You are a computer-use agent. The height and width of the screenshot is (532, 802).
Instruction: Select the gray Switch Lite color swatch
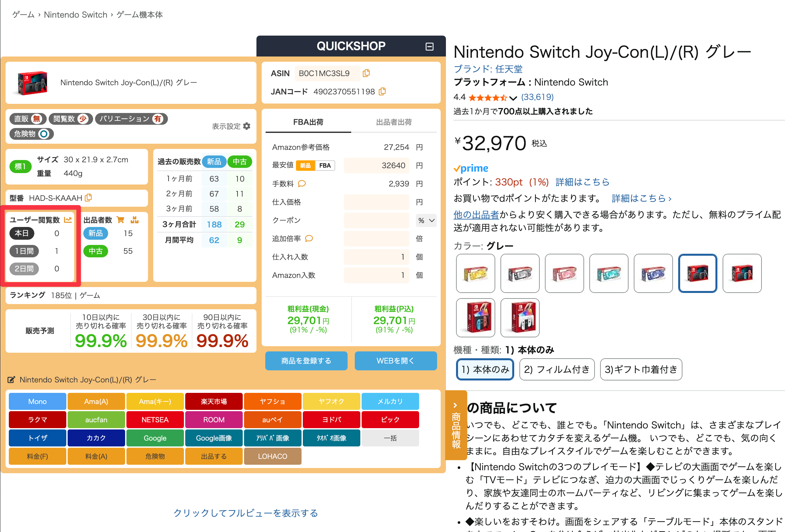(x=520, y=273)
